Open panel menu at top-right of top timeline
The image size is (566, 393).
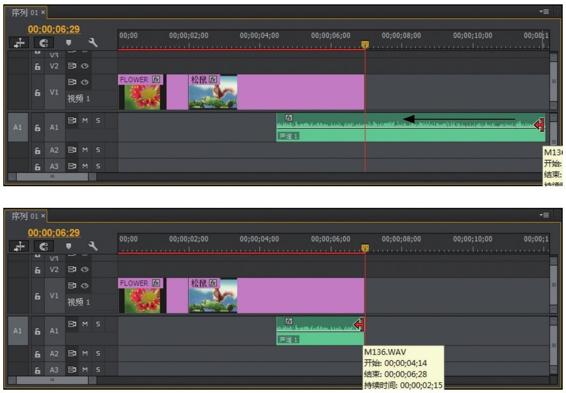(544, 12)
